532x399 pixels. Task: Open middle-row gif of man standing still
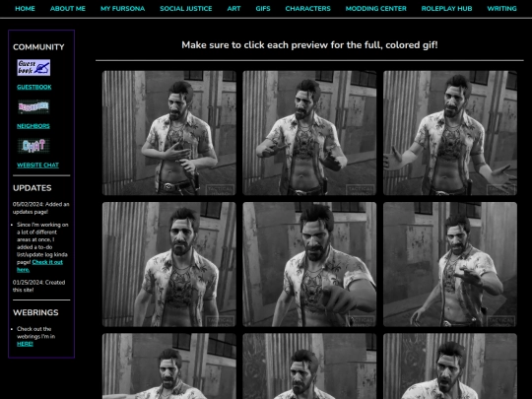169,264
